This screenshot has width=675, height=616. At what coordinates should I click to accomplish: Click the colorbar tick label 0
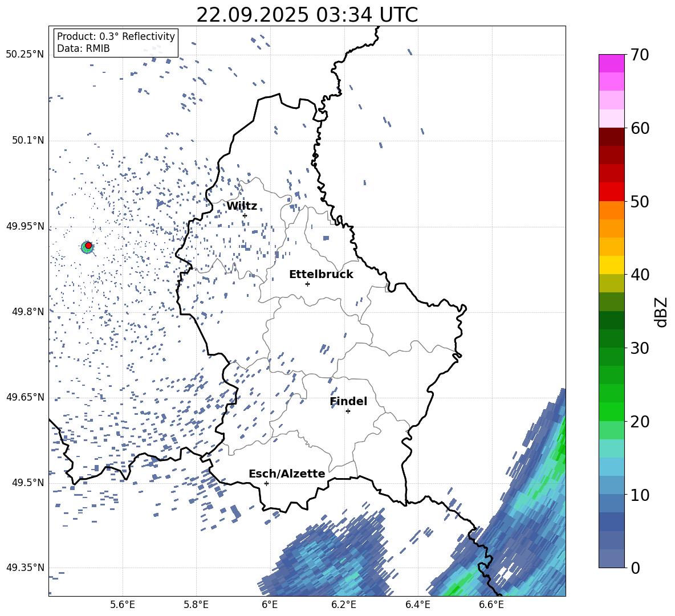pos(636,568)
